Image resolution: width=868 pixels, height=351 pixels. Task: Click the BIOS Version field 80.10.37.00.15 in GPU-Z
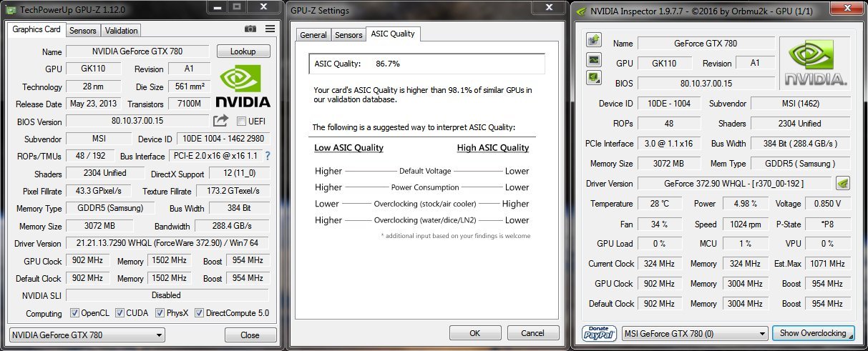(x=138, y=122)
